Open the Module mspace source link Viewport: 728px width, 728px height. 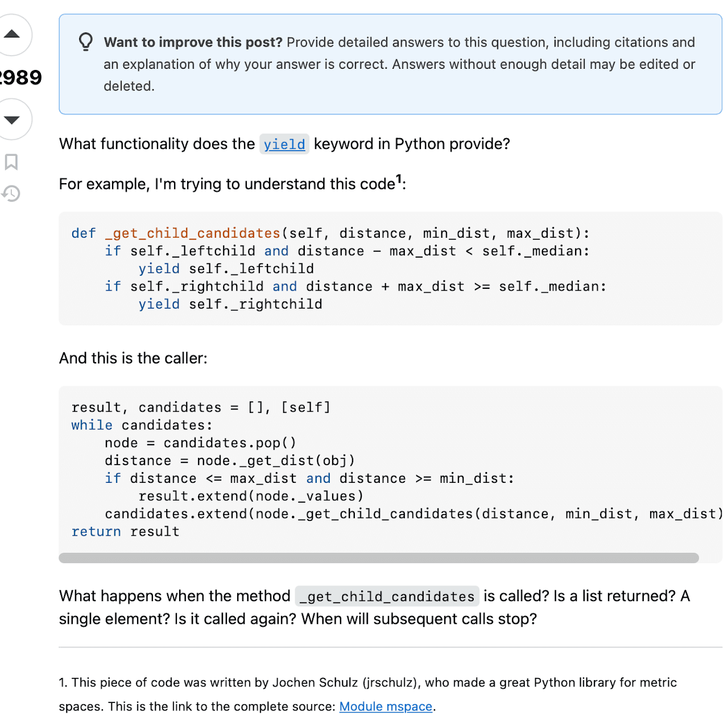pyautogui.click(x=386, y=706)
